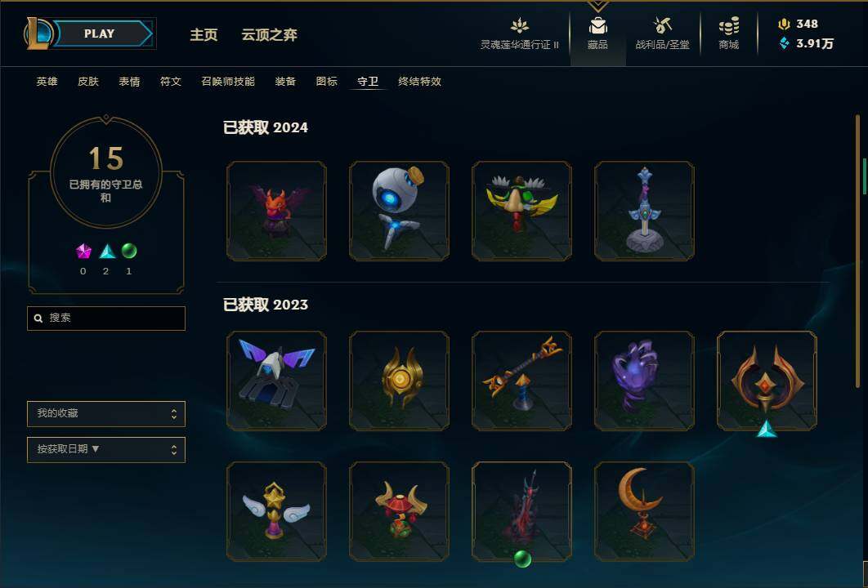Switch to the 图标 tab

(x=327, y=82)
